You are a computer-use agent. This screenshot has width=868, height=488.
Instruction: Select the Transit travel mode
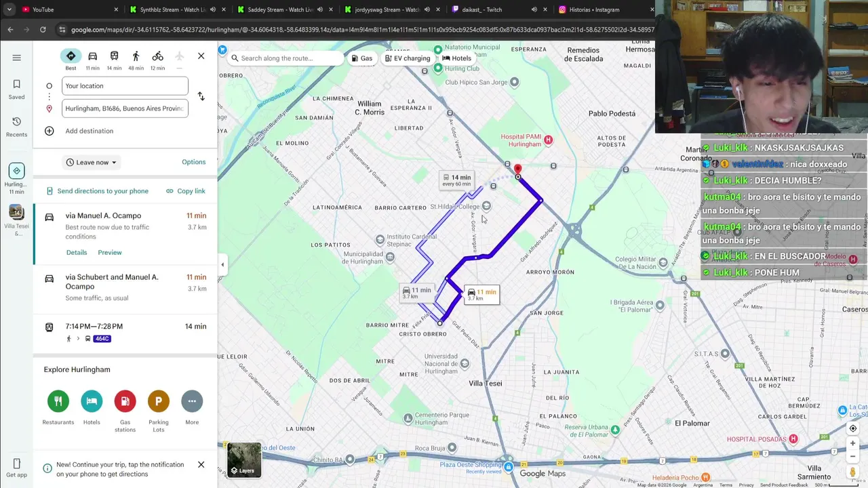point(114,60)
